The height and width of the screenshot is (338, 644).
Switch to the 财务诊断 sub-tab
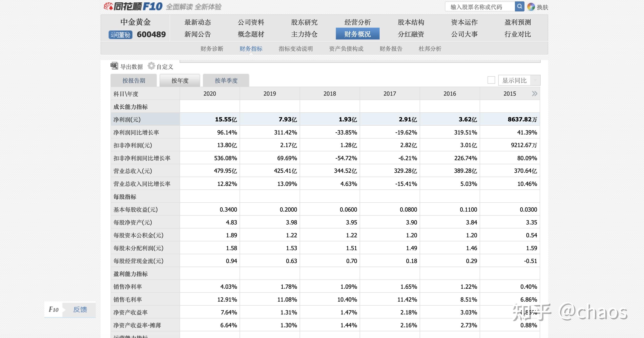212,49
